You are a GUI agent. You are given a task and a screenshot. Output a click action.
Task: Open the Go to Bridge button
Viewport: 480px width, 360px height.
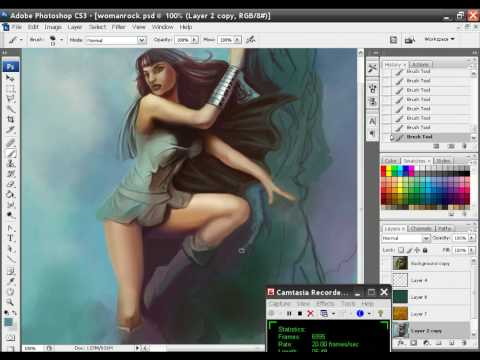pyautogui.click(x=409, y=40)
